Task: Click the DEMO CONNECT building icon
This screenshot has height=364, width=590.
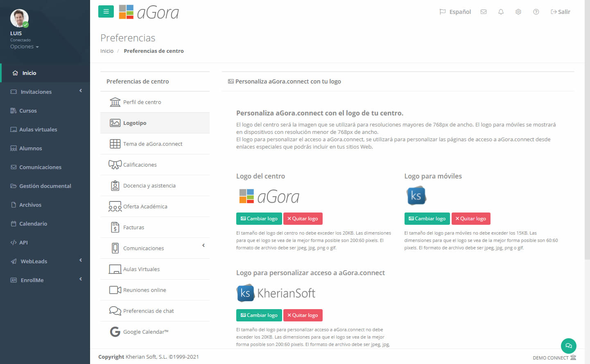Action: 573,357
